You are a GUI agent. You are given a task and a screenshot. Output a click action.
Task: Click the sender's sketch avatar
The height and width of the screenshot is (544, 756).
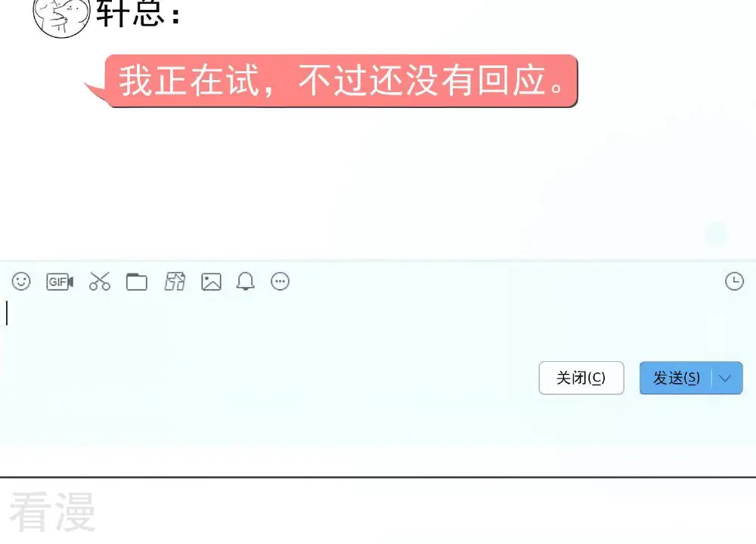62,17
